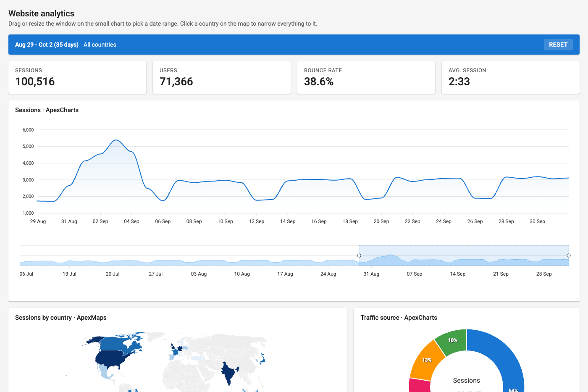Image resolution: width=588 pixels, height=392 pixels.
Task: Click the "10 Aug" label on the small chart
Action: pyautogui.click(x=242, y=274)
